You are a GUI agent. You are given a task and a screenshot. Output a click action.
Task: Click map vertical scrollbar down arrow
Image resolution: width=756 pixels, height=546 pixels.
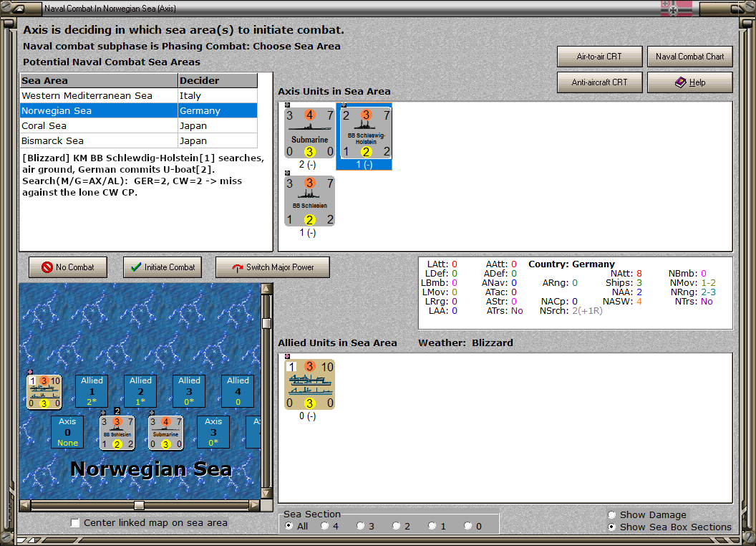click(266, 494)
